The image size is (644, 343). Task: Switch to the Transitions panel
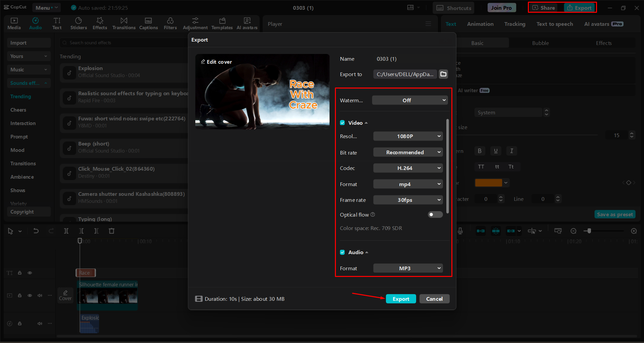point(123,23)
